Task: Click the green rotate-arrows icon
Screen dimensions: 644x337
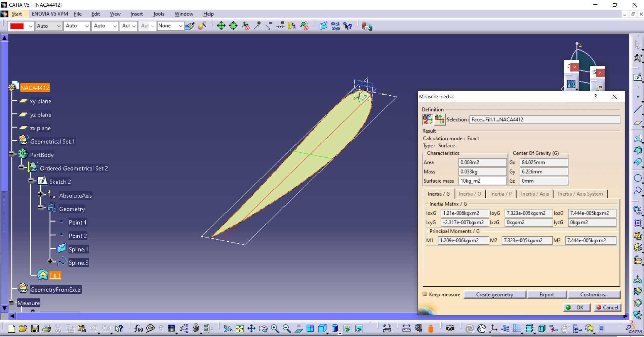Action: tap(233, 26)
